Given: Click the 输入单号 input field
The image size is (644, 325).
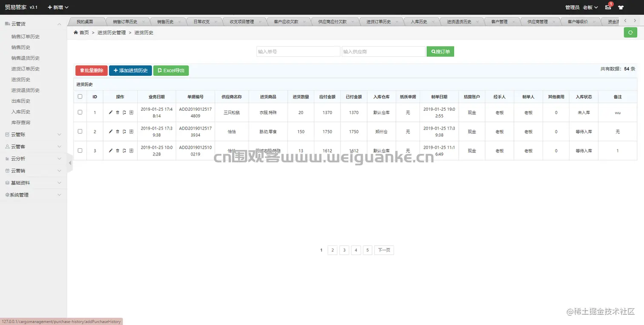Looking at the screenshot, I should (x=298, y=52).
